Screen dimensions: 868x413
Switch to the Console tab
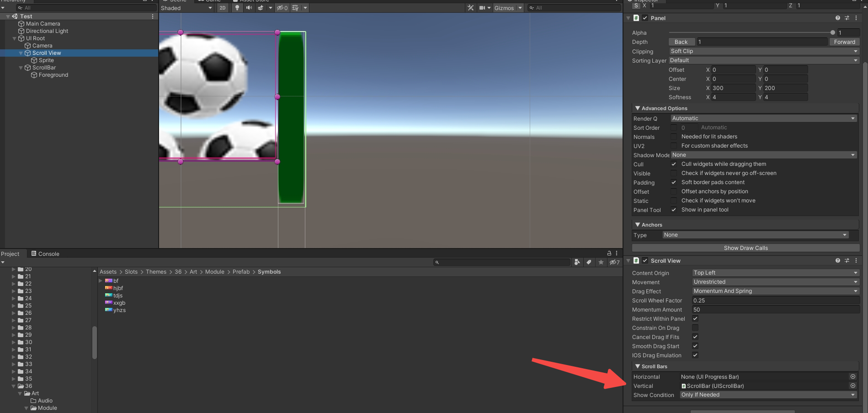pyautogui.click(x=45, y=254)
